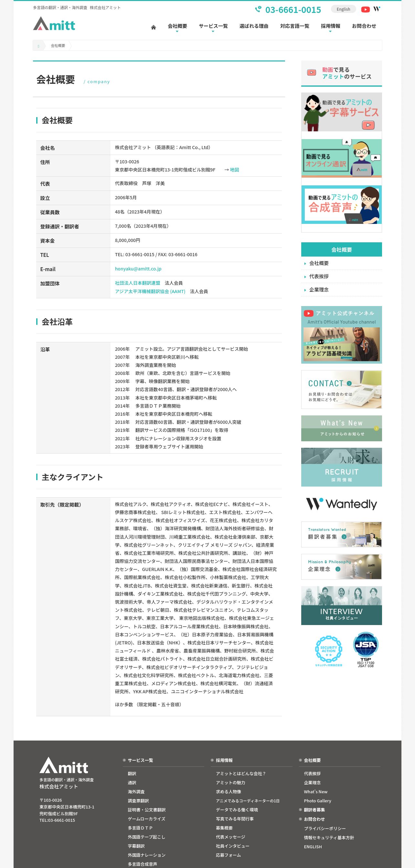Open the Wantedly banner in sidebar
This screenshot has width=415, height=868.
[341, 504]
